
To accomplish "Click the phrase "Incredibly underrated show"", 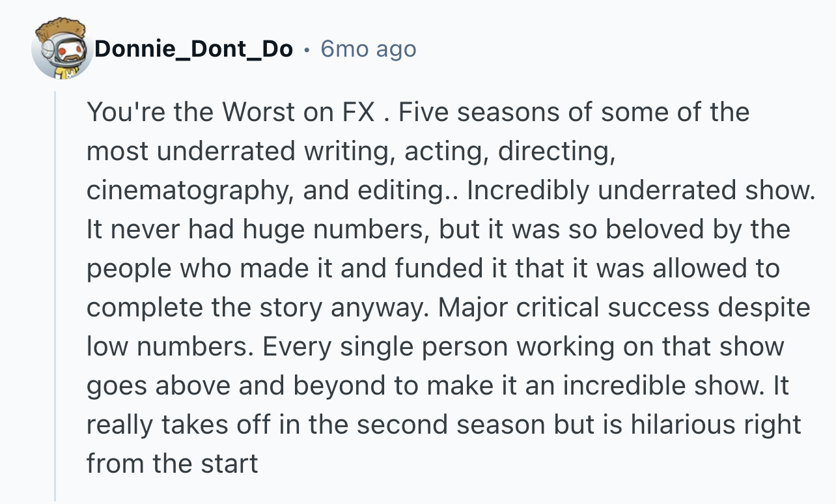I will (x=640, y=191).
